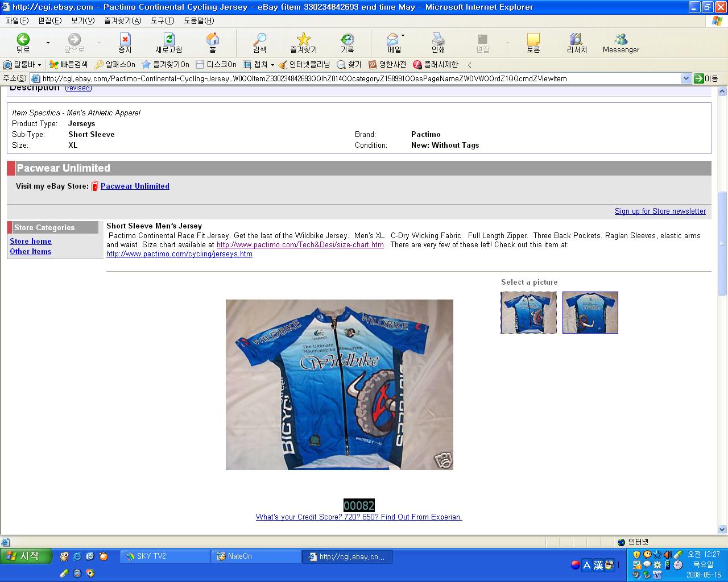The image size is (728, 582).
Task: Open the Pacwear Unlimited store link
Action: point(135,186)
